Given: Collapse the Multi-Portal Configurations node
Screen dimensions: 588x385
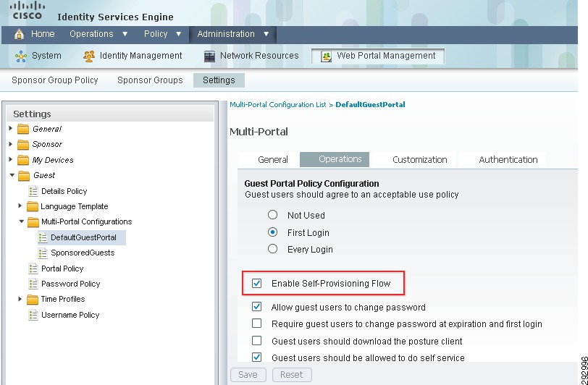Looking at the screenshot, I should pyautogui.click(x=22, y=221).
